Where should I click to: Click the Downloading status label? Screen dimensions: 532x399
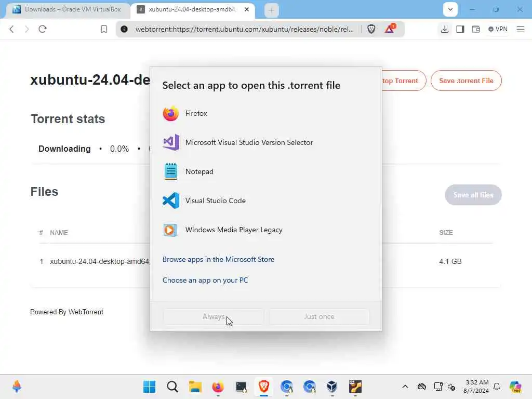click(64, 149)
